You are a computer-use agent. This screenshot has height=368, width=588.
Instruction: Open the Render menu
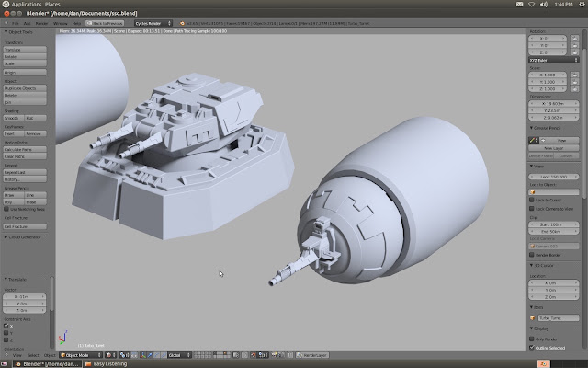pos(41,23)
